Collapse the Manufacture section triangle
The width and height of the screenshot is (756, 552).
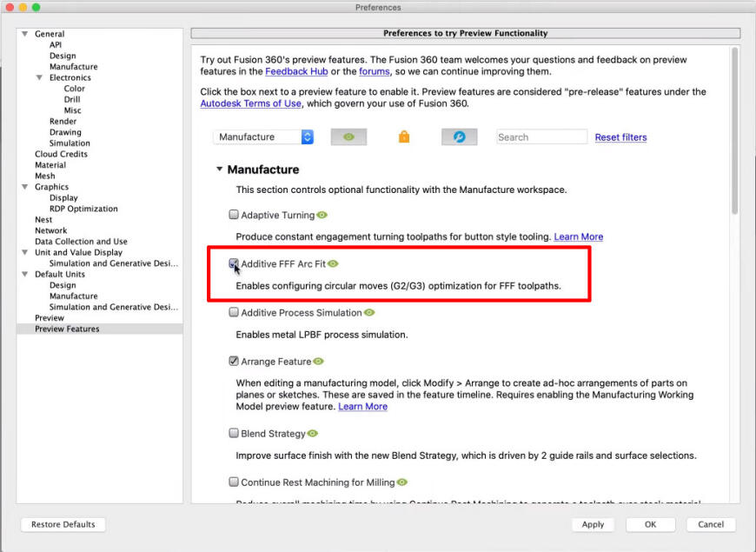(219, 169)
